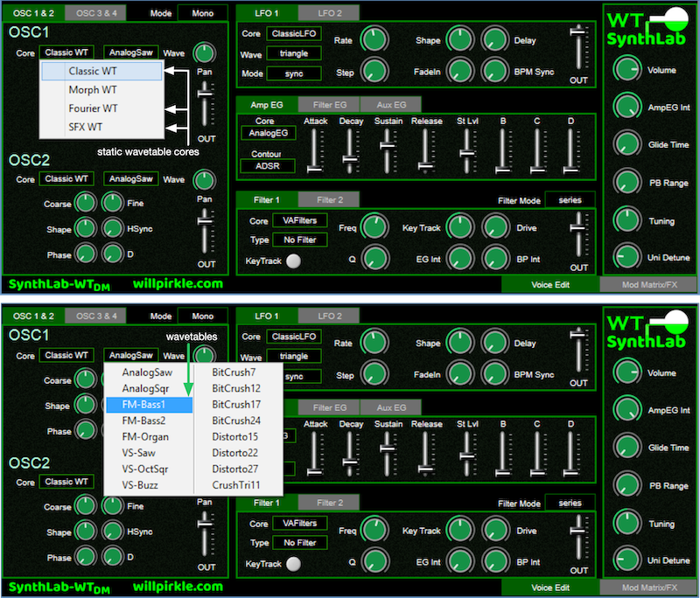This screenshot has width=700, height=598.
Task: Click the OSC1 Phase knob
Action: click(85, 431)
